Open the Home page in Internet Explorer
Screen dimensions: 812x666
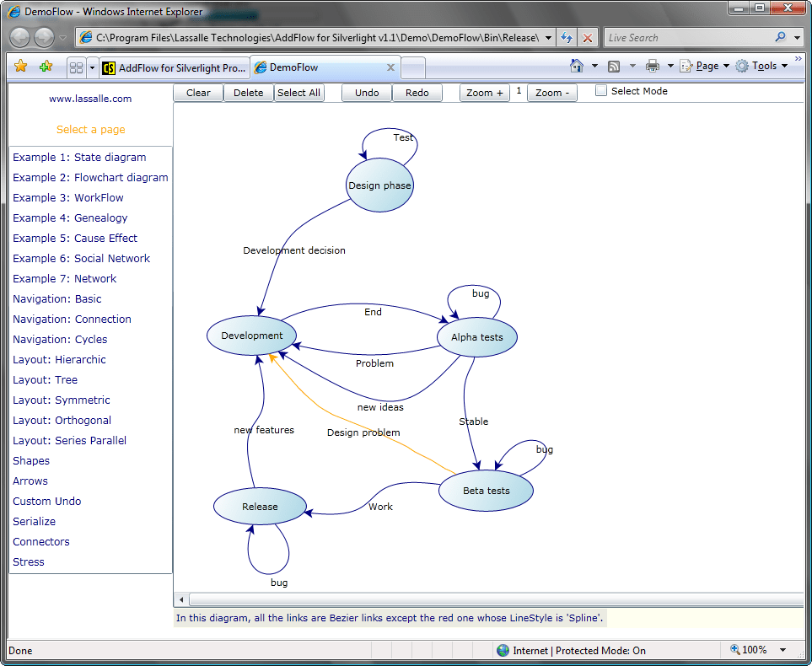pos(578,65)
